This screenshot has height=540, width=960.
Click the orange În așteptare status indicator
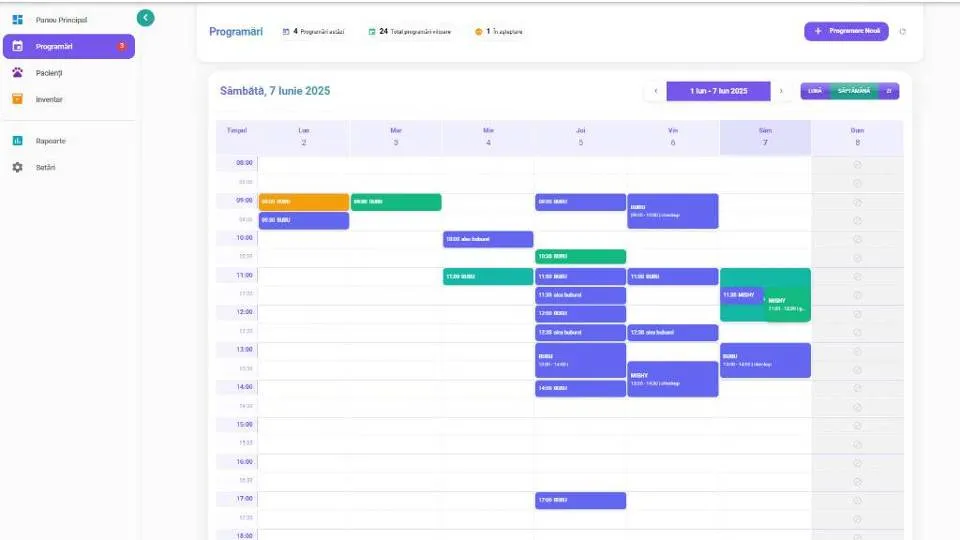click(478, 32)
